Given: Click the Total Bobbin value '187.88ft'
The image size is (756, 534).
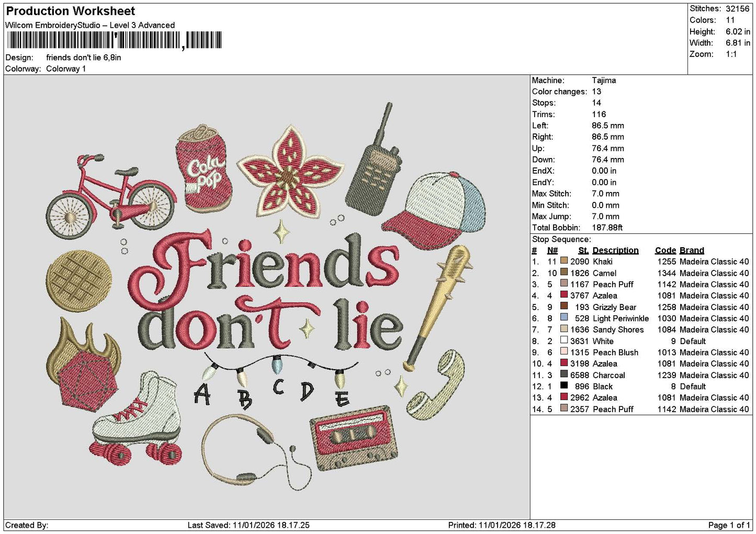Looking at the screenshot, I should [x=607, y=228].
